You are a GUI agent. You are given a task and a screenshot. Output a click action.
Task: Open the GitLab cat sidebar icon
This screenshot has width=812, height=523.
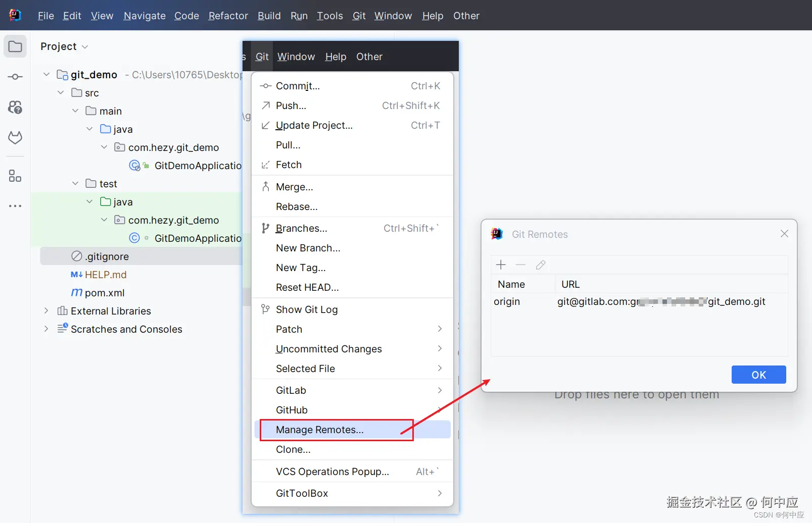[15, 137]
